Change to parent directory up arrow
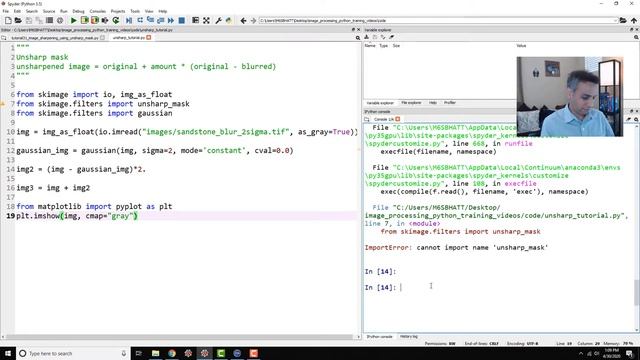This screenshot has width=640, height=360. [633, 20]
